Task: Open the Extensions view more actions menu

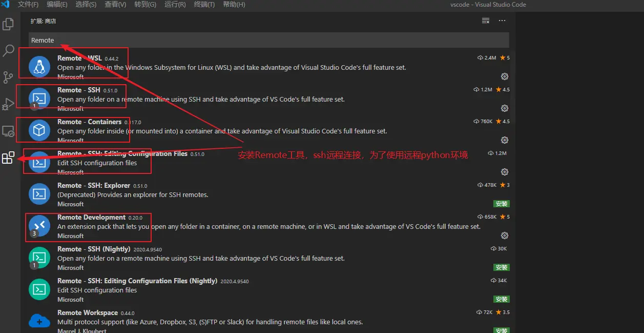Action: tap(502, 21)
